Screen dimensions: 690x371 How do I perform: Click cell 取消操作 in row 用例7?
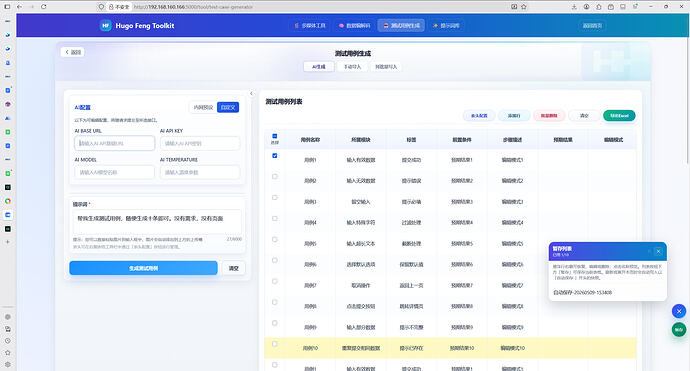(x=361, y=286)
